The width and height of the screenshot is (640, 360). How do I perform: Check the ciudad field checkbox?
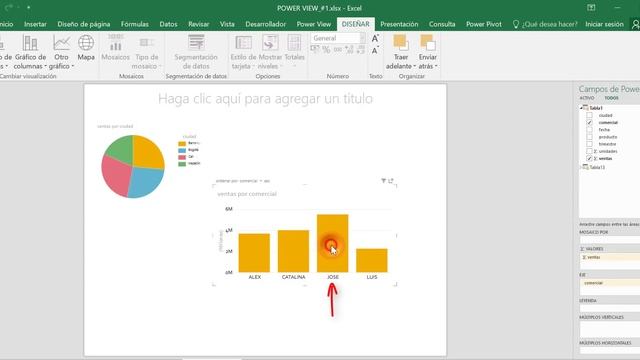(x=589, y=116)
